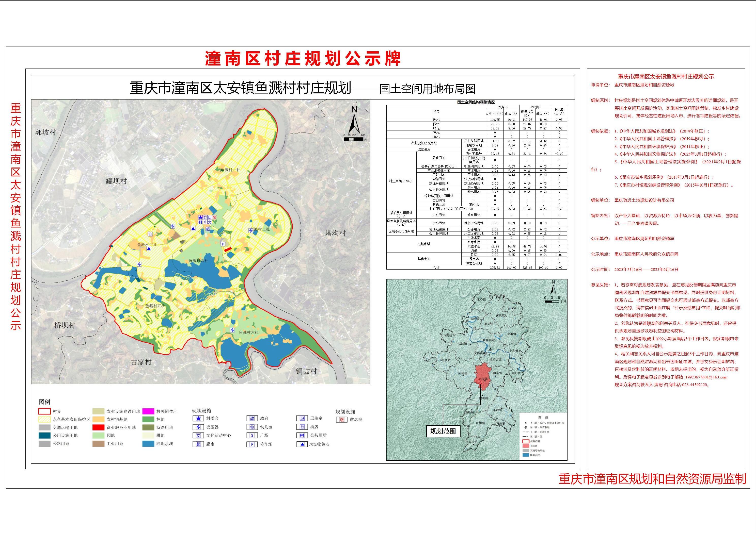Click the 鱼溅村一社 label on the map
This screenshot has height=534, width=756.
[230, 170]
